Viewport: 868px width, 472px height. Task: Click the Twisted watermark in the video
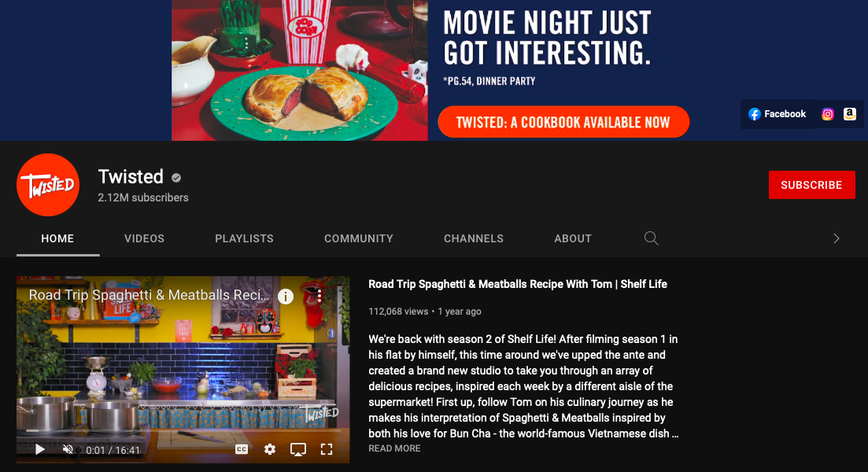pyautogui.click(x=321, y=414)
